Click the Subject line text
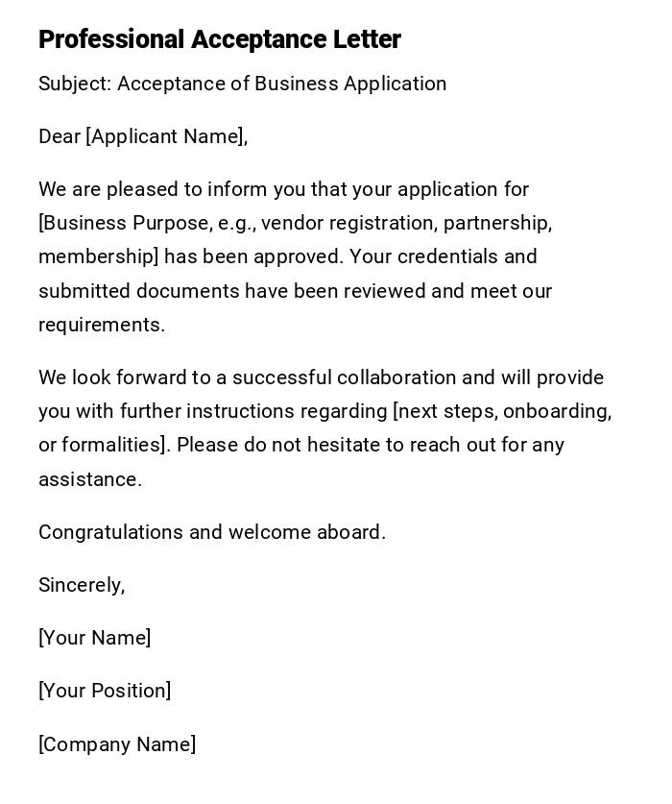Viewport: 672px width, 804px height. 242,84
